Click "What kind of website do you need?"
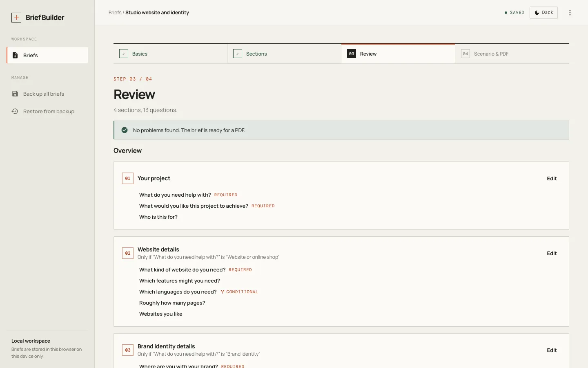588x368 pixels. pos(182,270)
